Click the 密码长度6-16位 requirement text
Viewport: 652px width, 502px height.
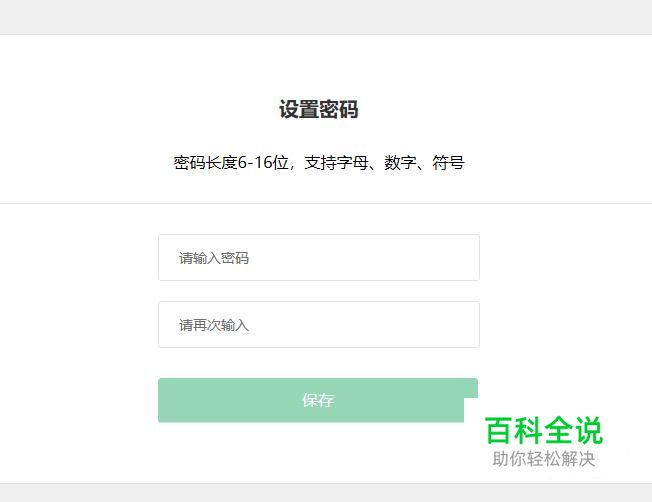(231, 163)
